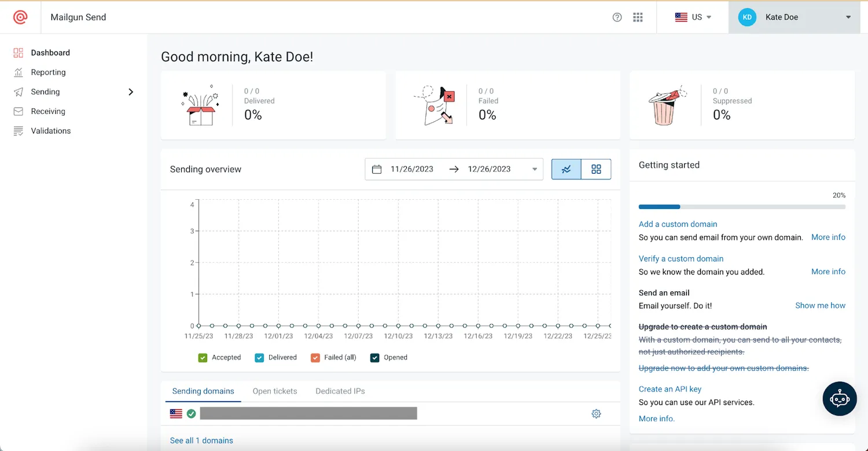Click the end date 12/26/2023 field
This screenshot has height=451, width=868.
click(489, 169)
